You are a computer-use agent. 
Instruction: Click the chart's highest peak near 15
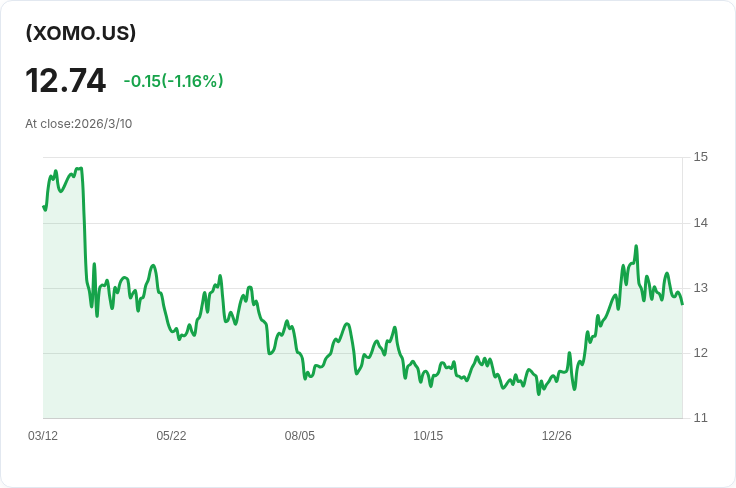coord(80,168)
